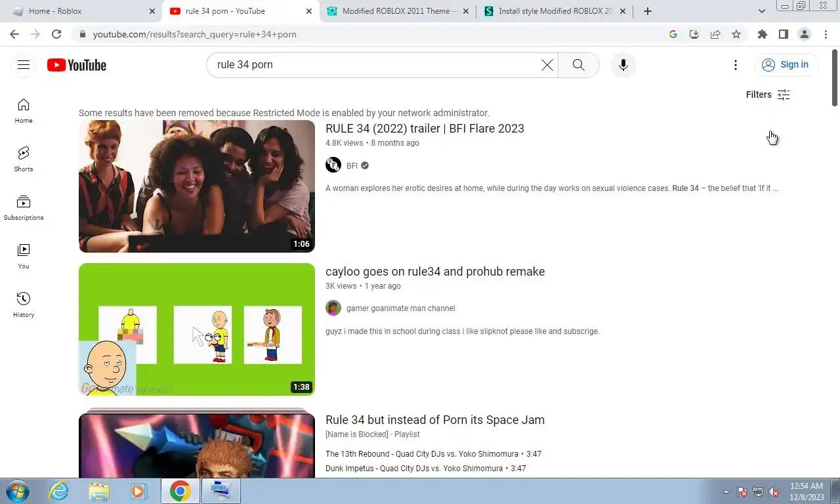Image resolution: width=840 pixels, height=504 pixels.
Task: Click the network tray icon
Action: pyautogui.click(x=758, y=492)
